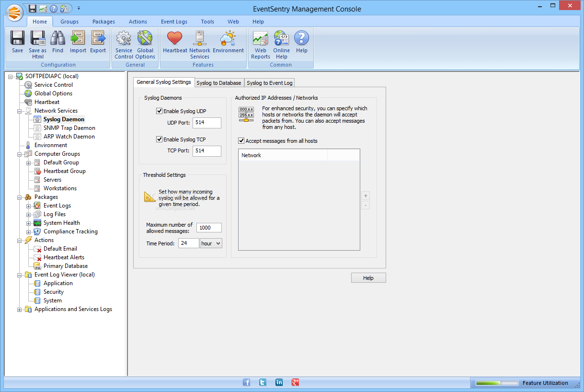Open Online Help ribbon icon
The image size is (584, 392).
click(x=282, y=45)
